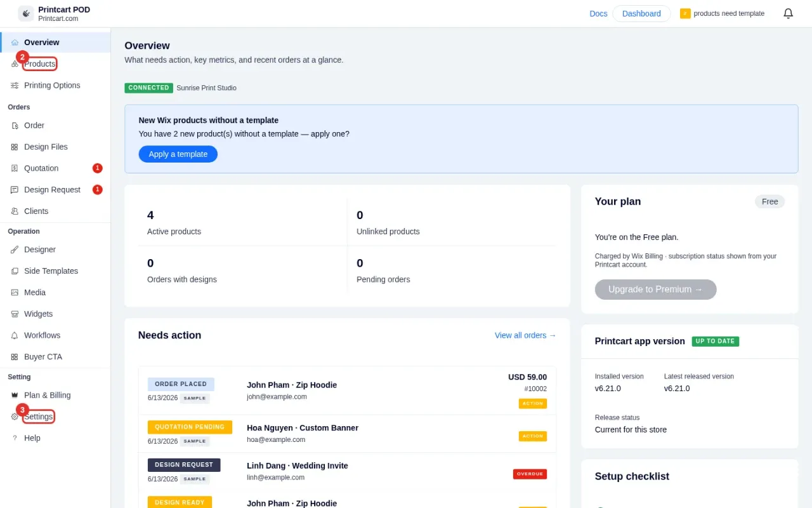Click the Workflows bell icon in sidebar

[15, 335]
